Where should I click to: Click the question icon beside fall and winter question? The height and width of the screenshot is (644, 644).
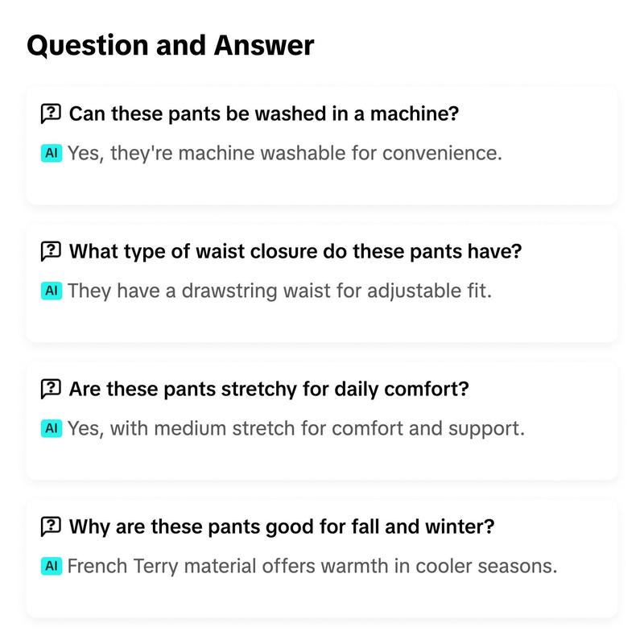51,526
